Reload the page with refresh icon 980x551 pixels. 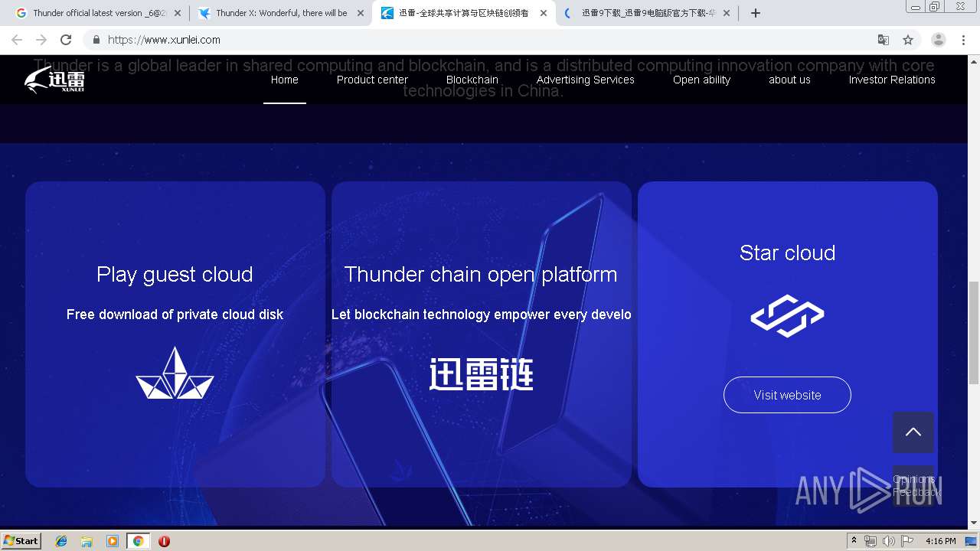66,40
